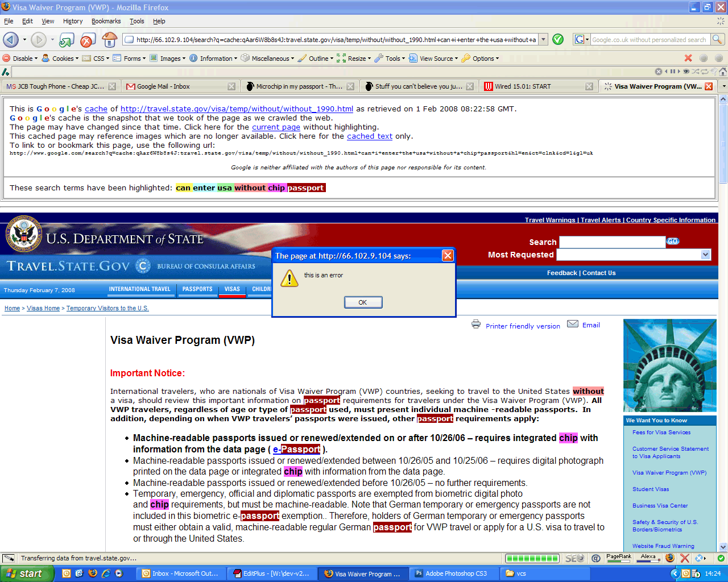The image size is (728, 582).
Task: Open the Resize developer toolbar menu
Action: [354, 59]
